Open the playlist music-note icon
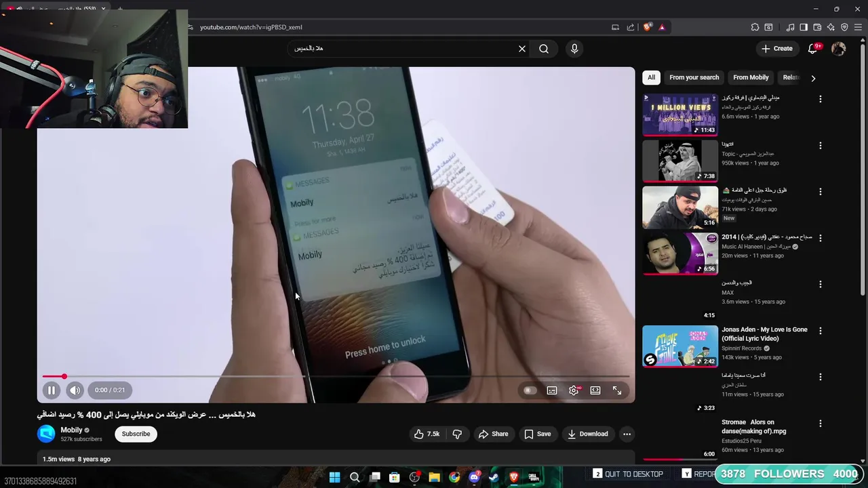 [x=790, y=27]
